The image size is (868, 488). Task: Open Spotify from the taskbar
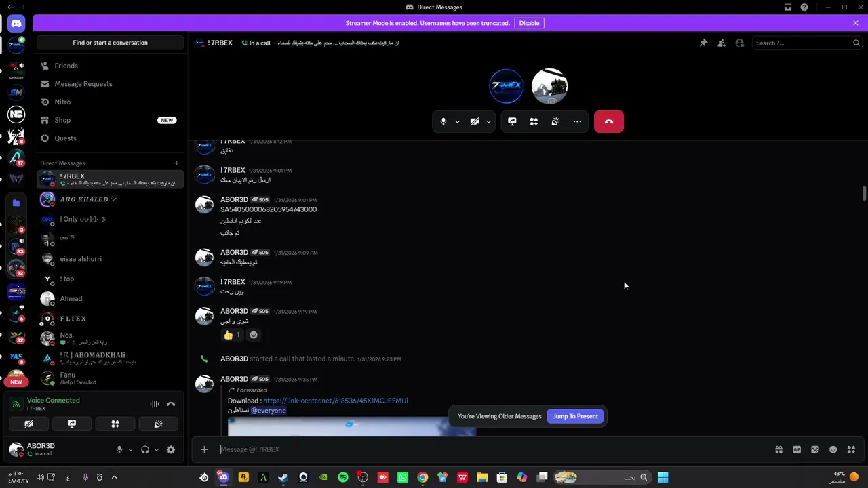pyautogui.click(x=343, y=477)
